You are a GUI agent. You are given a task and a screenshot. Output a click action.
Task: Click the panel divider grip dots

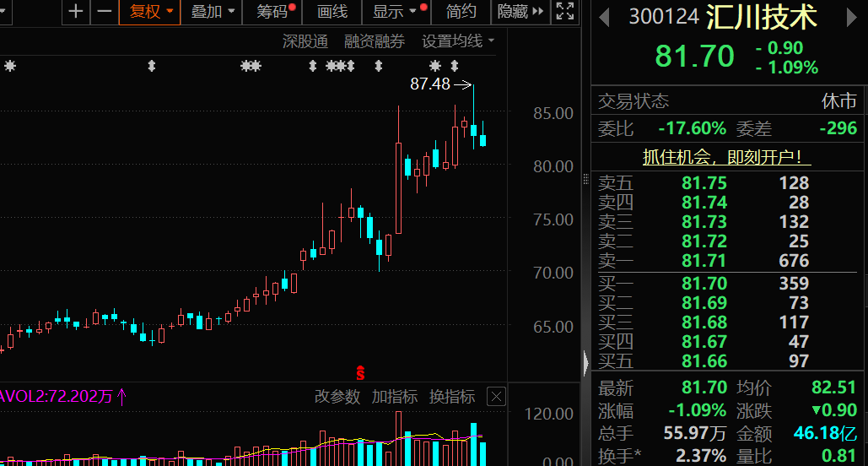(x=585, y=178)
